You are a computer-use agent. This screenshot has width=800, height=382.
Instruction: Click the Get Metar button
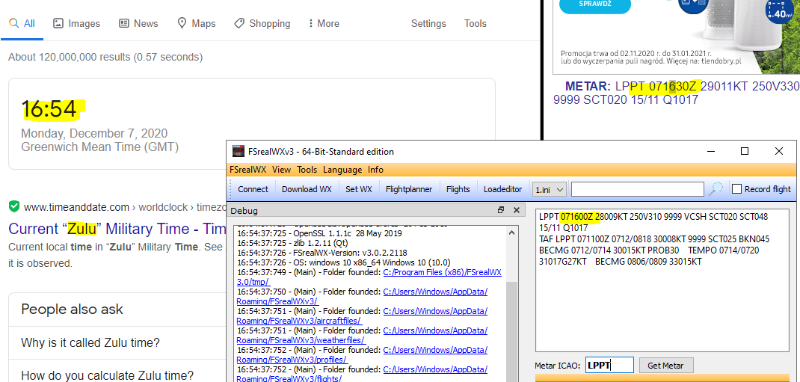(x=666, y=365)
